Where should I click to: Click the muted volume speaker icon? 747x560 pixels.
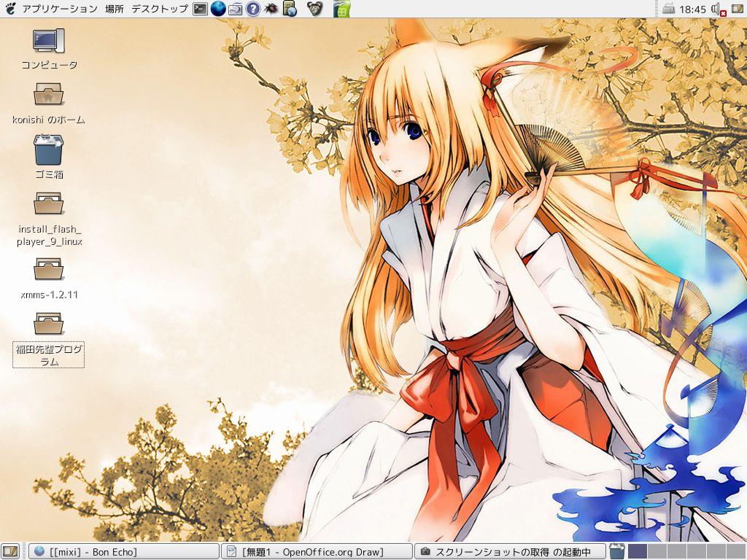coord(718,9)
